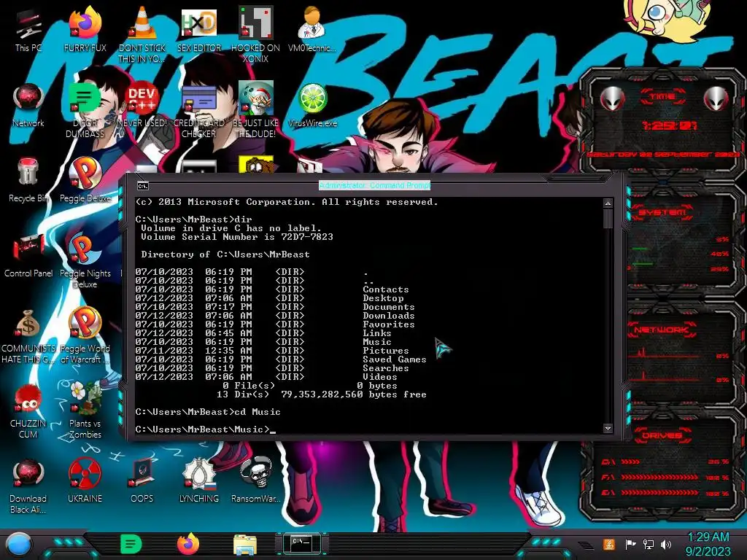Click the 'Videos' directory entry
The width and height of the screenshot is (747, 560).
pos(379,377)
